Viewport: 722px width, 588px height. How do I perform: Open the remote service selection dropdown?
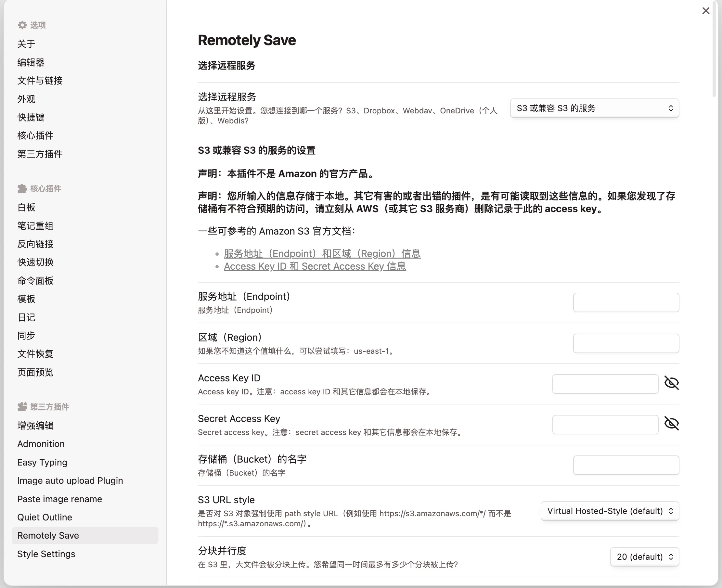[x=595, y=109]
